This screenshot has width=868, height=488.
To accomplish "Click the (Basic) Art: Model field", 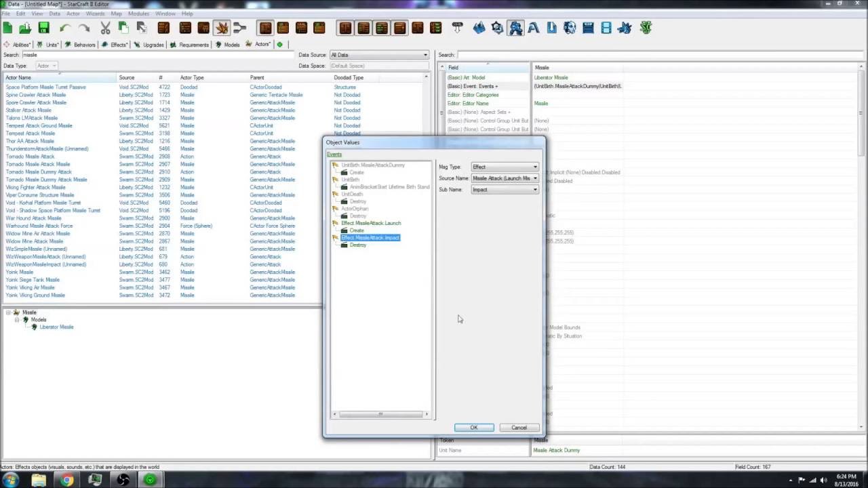I will click(466, 78).
